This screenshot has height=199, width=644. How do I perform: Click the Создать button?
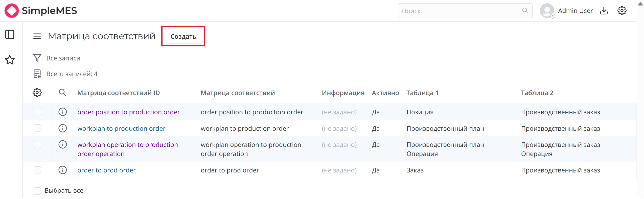pos(183,36)
